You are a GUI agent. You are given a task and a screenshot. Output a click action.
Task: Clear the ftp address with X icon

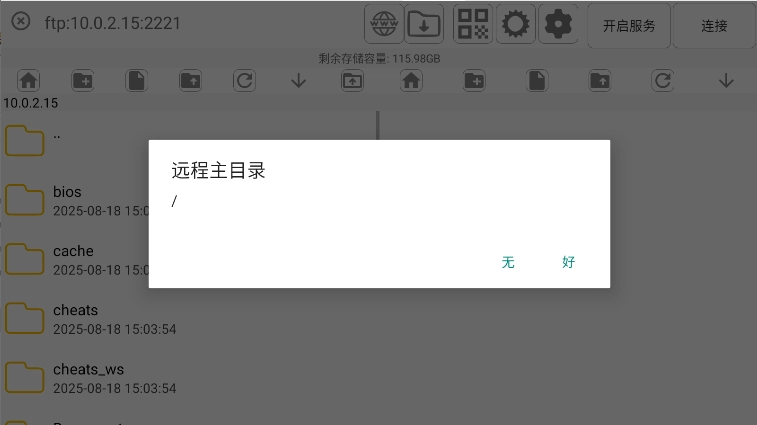click(21, 21)
